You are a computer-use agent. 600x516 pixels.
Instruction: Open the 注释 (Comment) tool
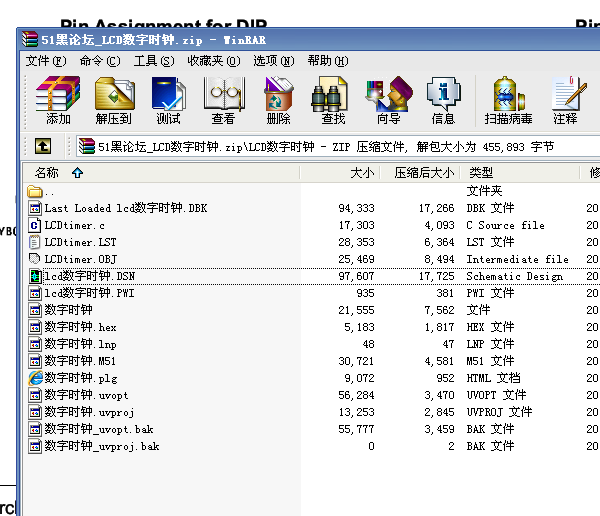click(x=567, y=100)
